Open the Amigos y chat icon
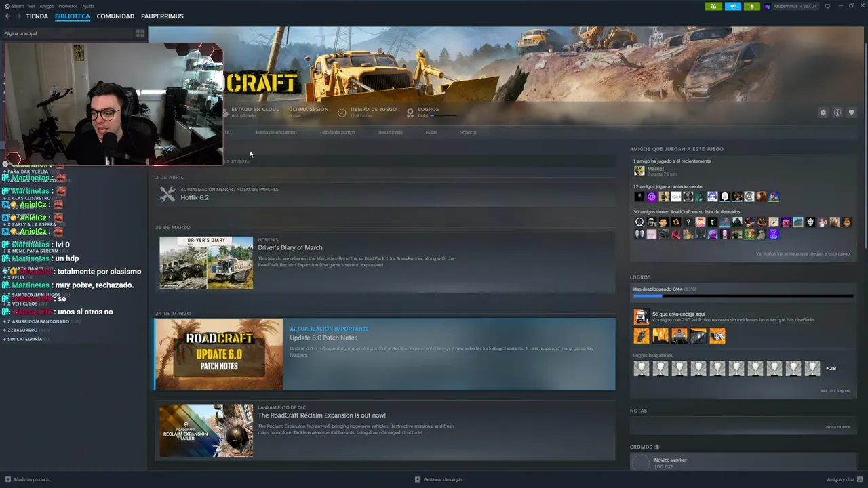 [860, 479]
